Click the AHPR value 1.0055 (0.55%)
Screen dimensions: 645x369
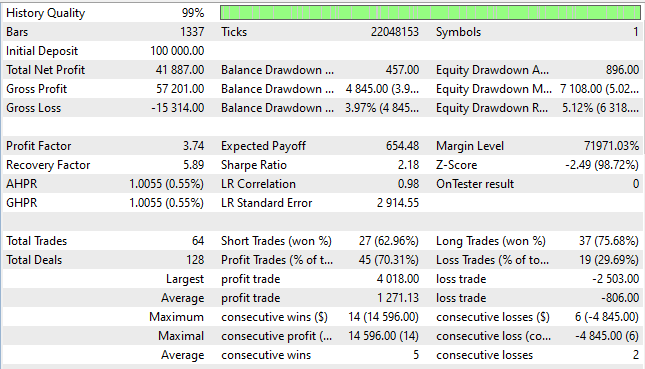click(167, 183)
